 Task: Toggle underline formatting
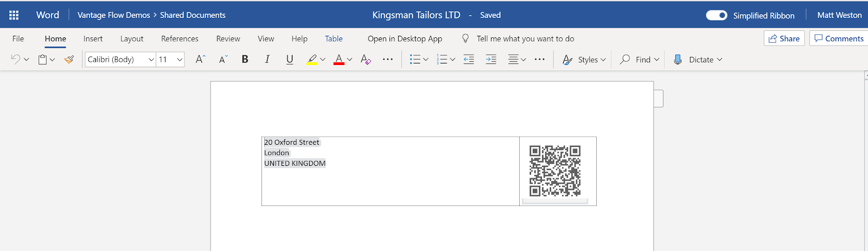point(290,60)
